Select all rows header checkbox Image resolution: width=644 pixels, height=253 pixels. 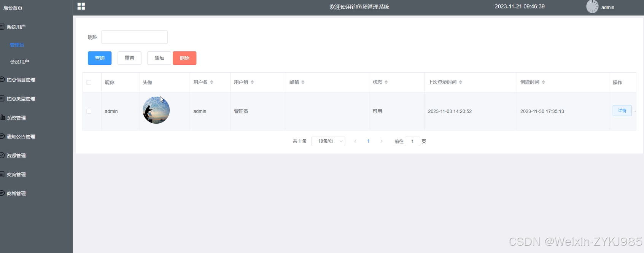pos(89,82)
